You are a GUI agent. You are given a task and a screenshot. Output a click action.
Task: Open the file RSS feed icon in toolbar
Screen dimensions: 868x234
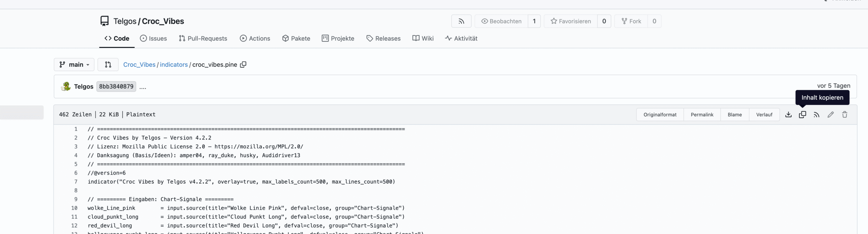[817, 115]
